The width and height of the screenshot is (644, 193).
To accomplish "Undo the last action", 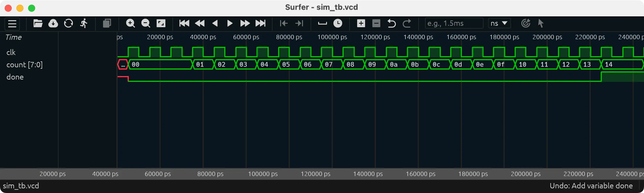I will [392, 23].
